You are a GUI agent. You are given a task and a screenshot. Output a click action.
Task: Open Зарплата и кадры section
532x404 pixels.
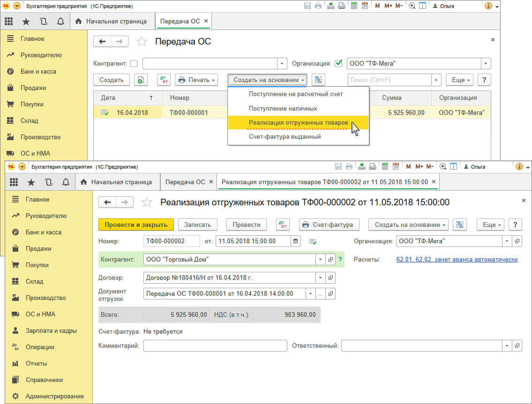[x=51, y=331]
